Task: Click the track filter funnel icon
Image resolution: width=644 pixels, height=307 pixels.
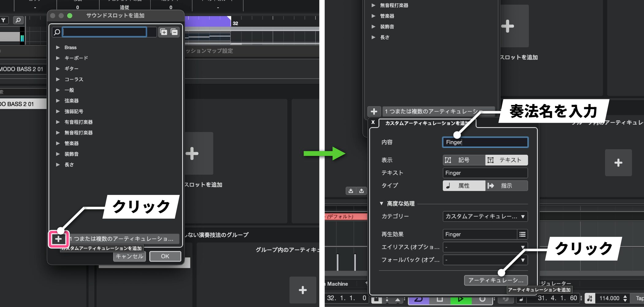Action: [x=4, y=20]
